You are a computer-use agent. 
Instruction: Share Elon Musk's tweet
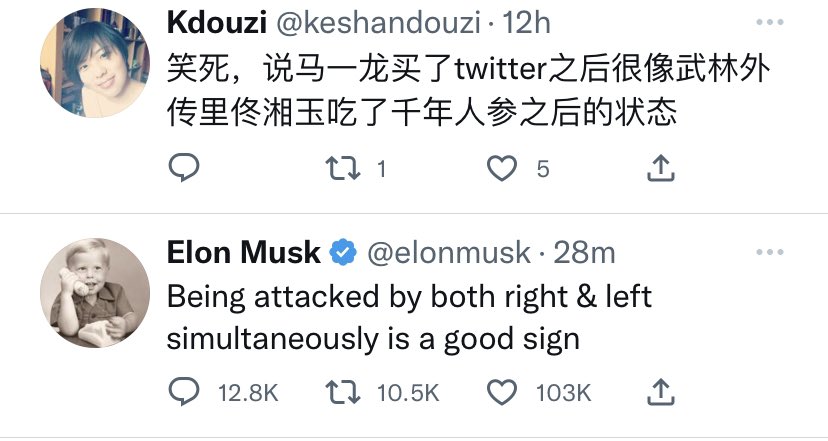[x=659, y=392]
